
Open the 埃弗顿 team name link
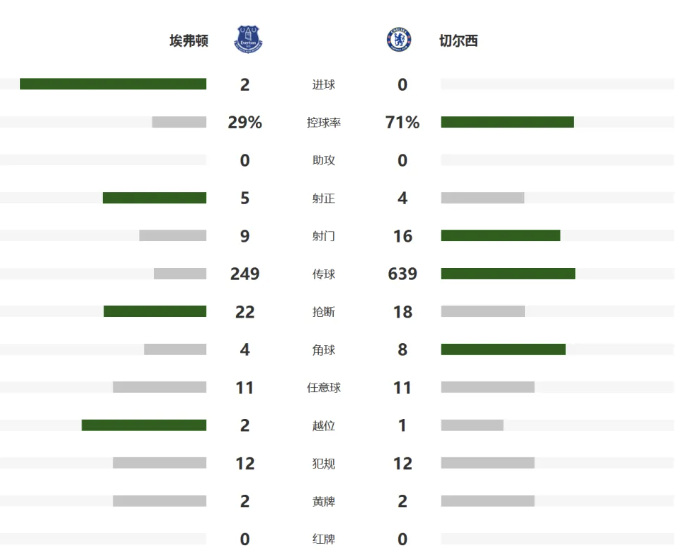[x=189, y=41]
